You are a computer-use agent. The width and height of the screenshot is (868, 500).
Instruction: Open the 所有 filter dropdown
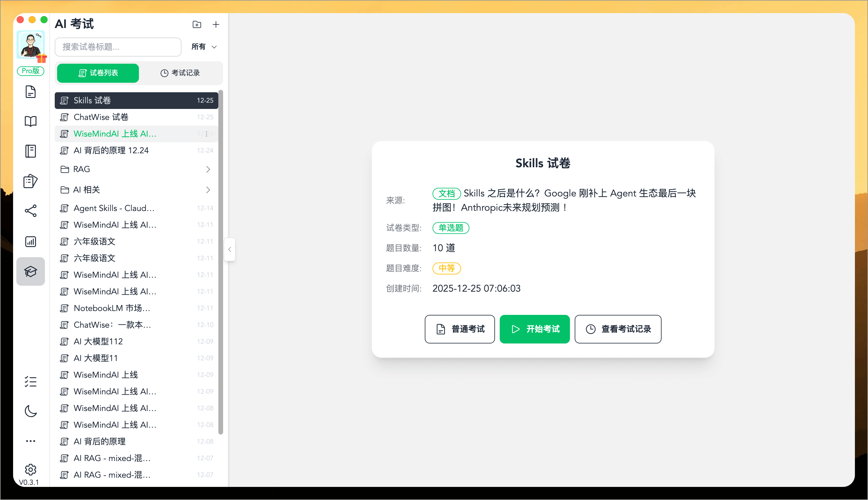tap(203, 47)
